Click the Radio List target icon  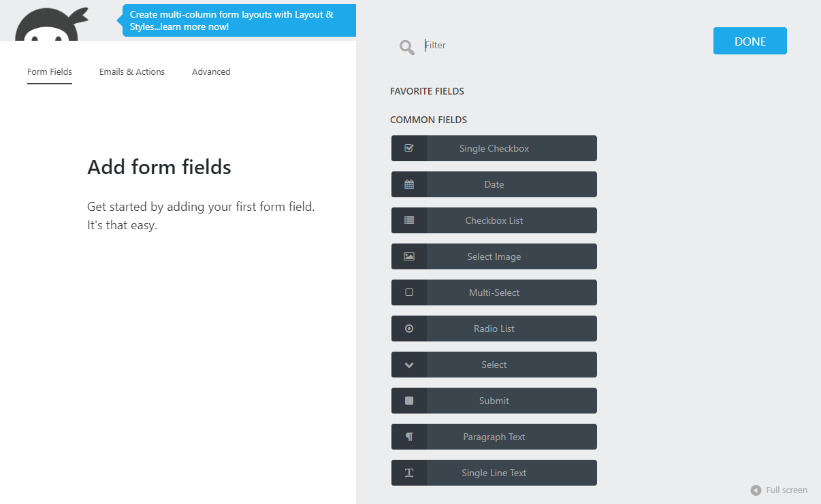(x=408, y=329)
